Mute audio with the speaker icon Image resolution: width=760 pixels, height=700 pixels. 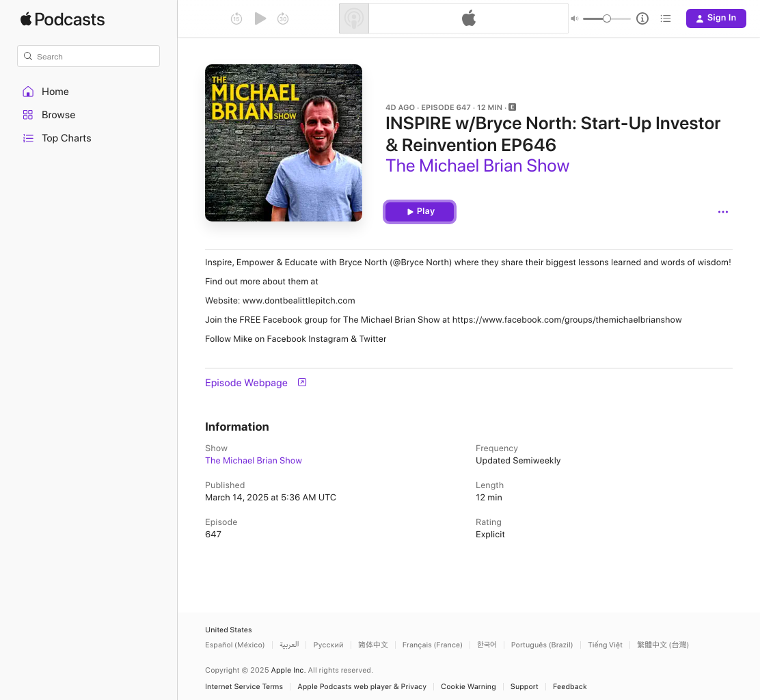(x=575, y=18)
